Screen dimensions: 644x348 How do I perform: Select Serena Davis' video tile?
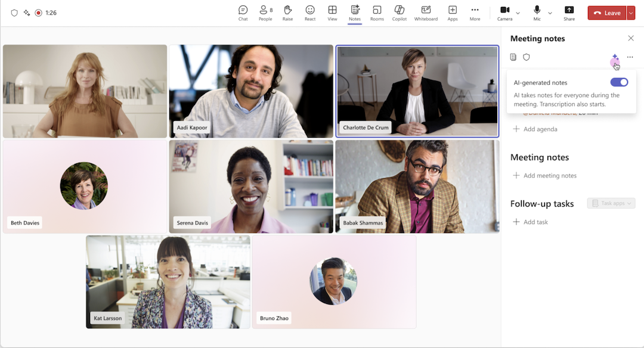tap(251, 187)
